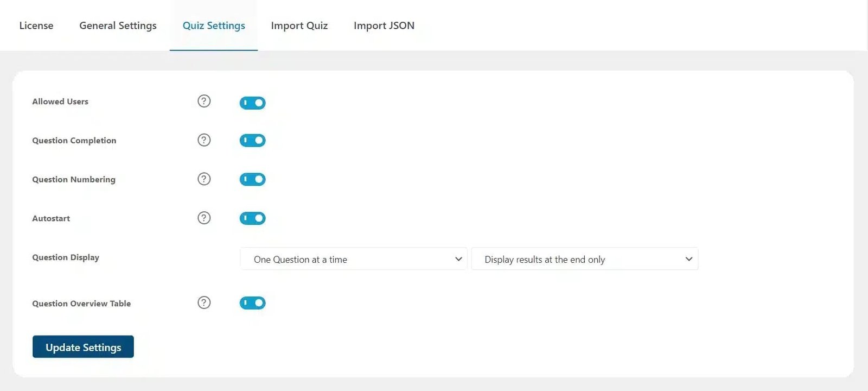Click the Autostart label text

51,218
